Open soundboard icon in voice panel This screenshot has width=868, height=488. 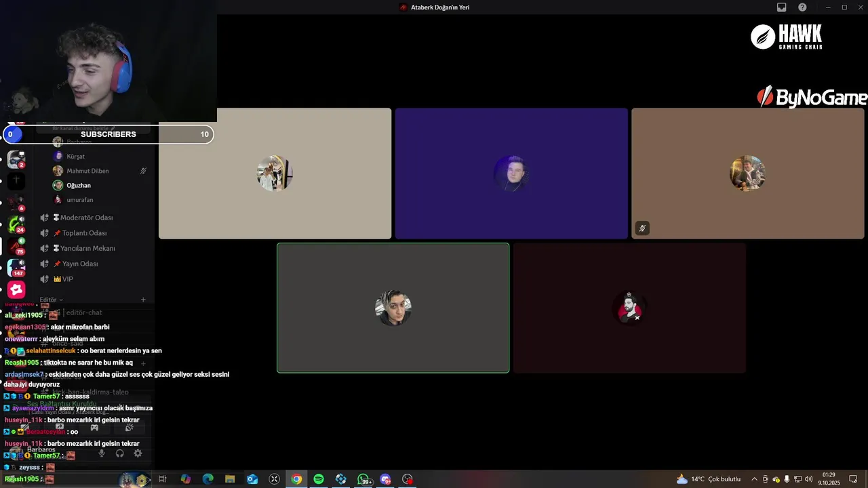[129, 428]
